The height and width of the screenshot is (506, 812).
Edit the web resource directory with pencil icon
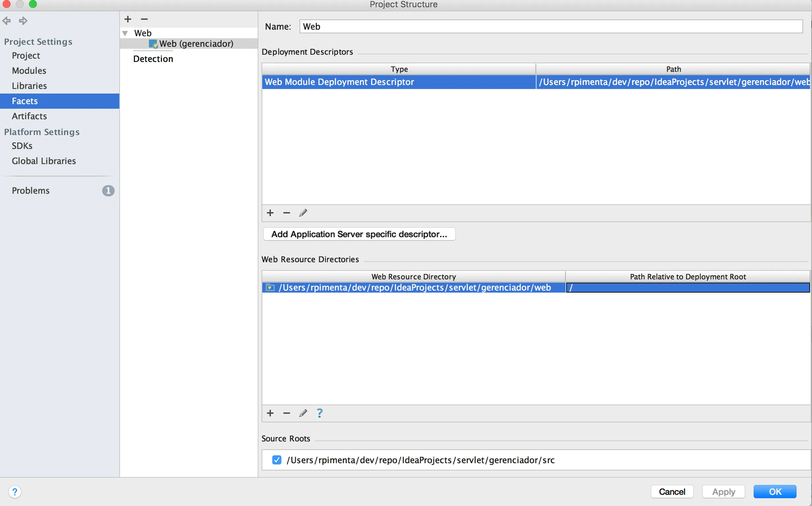[303, 413]
